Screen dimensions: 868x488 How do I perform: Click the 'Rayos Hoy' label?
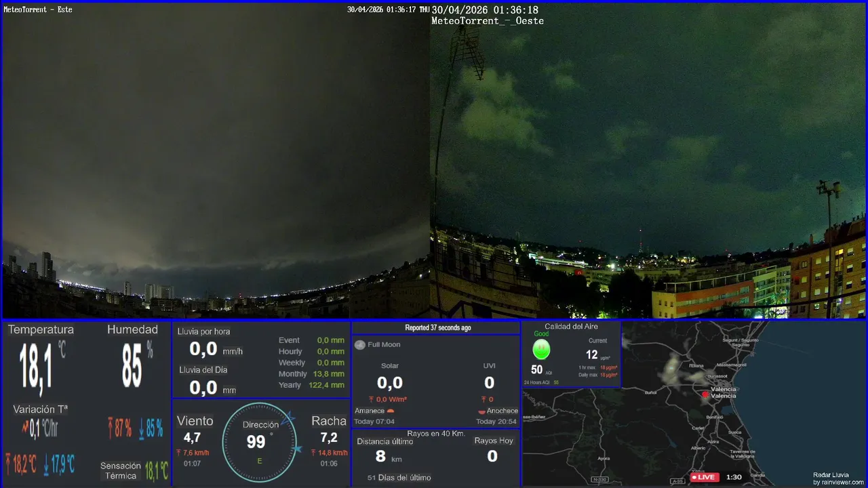tap(494, 441)
